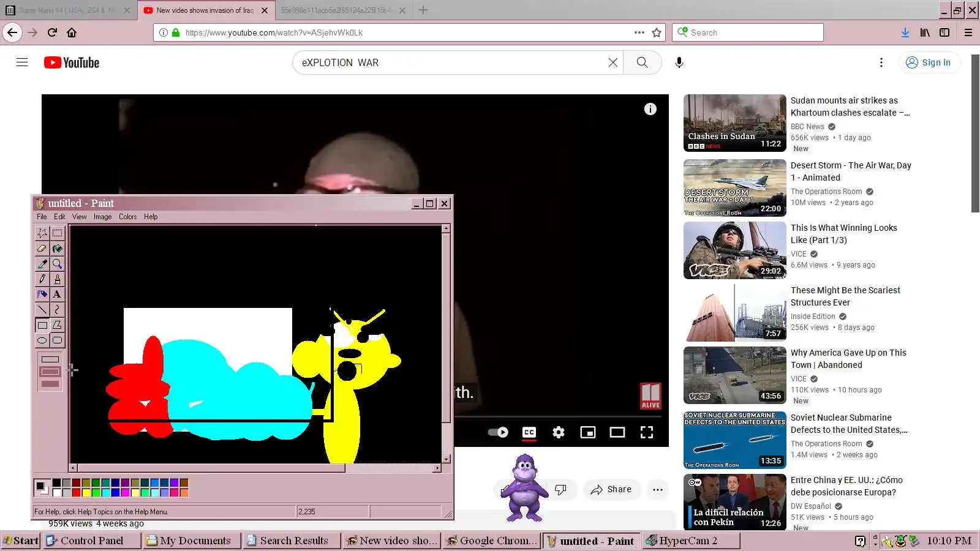Reload the current page in Firefox
980x551 pixels.
click(x=52, y=32)
